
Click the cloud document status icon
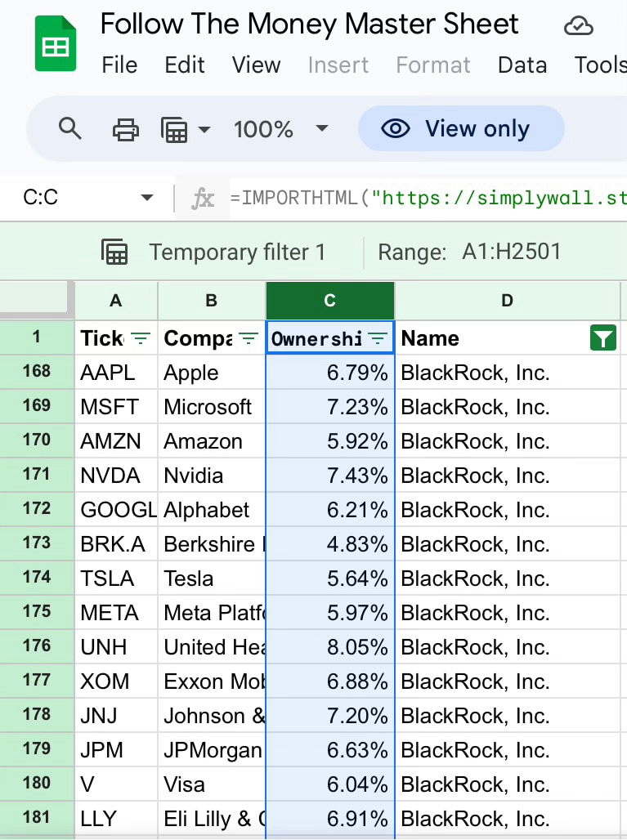pyautogui.click(x=579, y=27)
